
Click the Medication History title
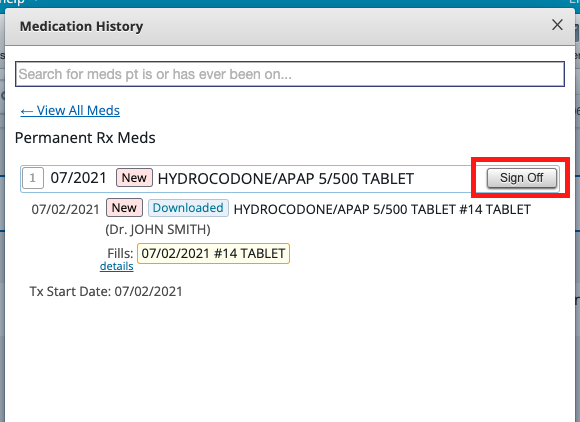[x=81, y=26]
